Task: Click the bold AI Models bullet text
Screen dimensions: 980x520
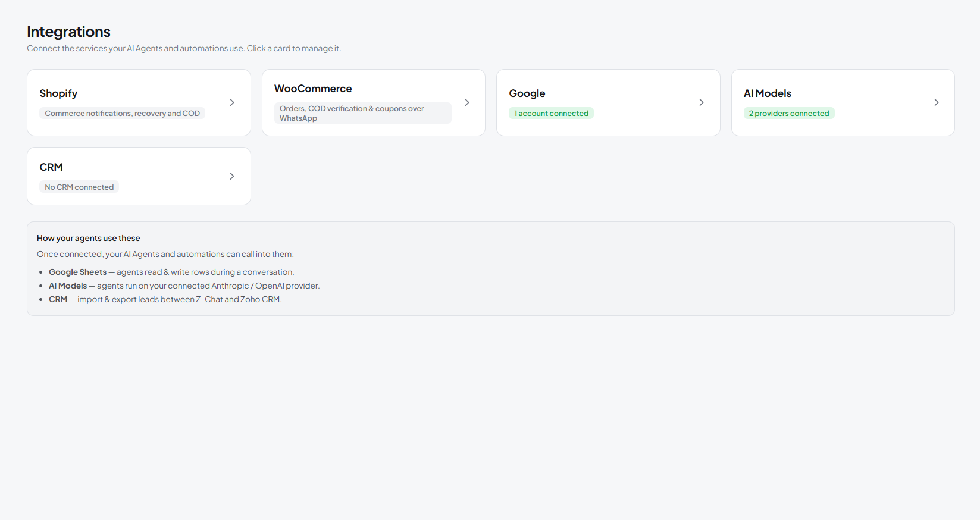Action: coord(68,286)
